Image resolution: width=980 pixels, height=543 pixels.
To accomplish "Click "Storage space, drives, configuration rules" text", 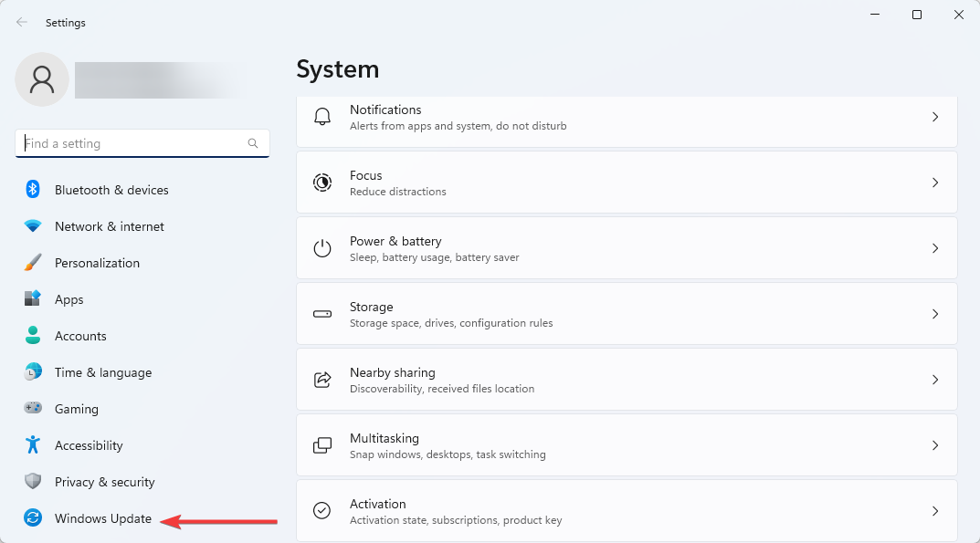I will click(451, 323).
